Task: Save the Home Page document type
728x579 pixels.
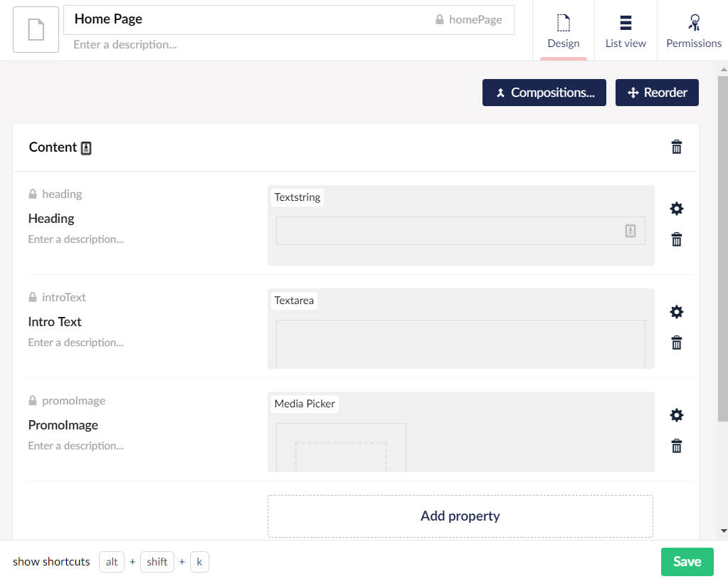Action: click(x=686, y=562)
